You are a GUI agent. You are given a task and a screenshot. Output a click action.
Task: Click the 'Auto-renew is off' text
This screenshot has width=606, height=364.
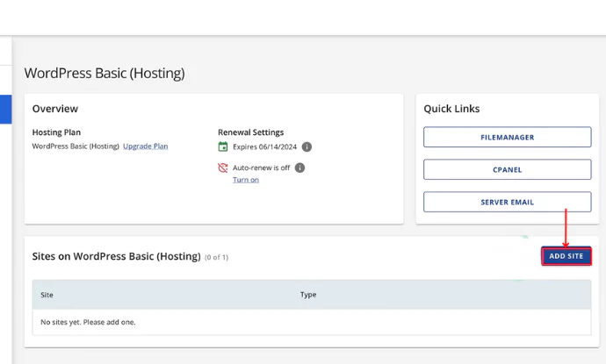pyautogui.click(x=261, y=168)
